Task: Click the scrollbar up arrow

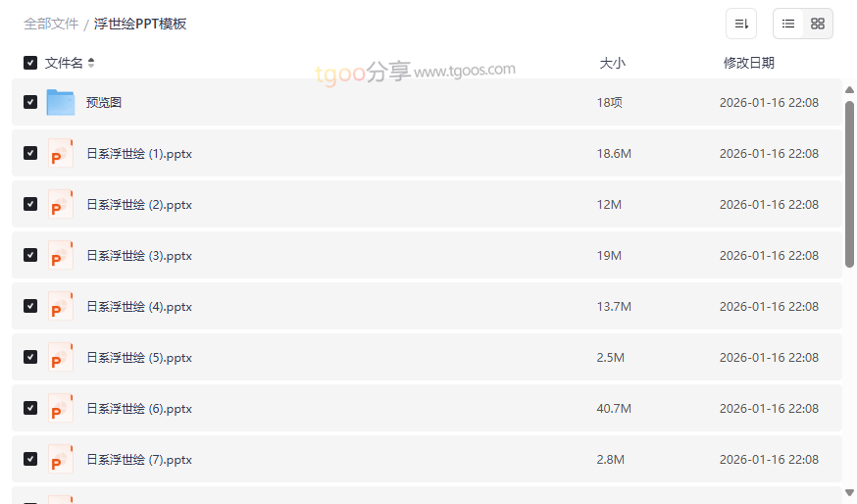Action: [x=849, y=90]
